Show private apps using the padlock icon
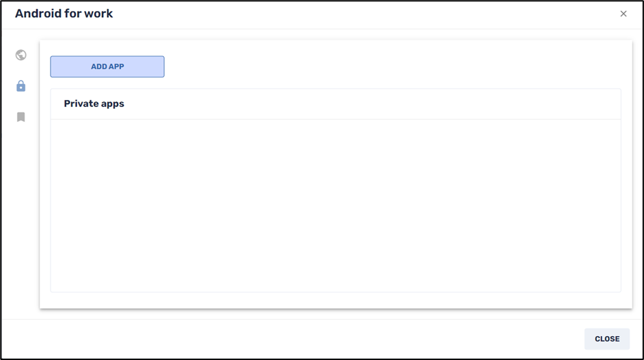Viewport: 644px width, 360px height. [x=21, y=86]
